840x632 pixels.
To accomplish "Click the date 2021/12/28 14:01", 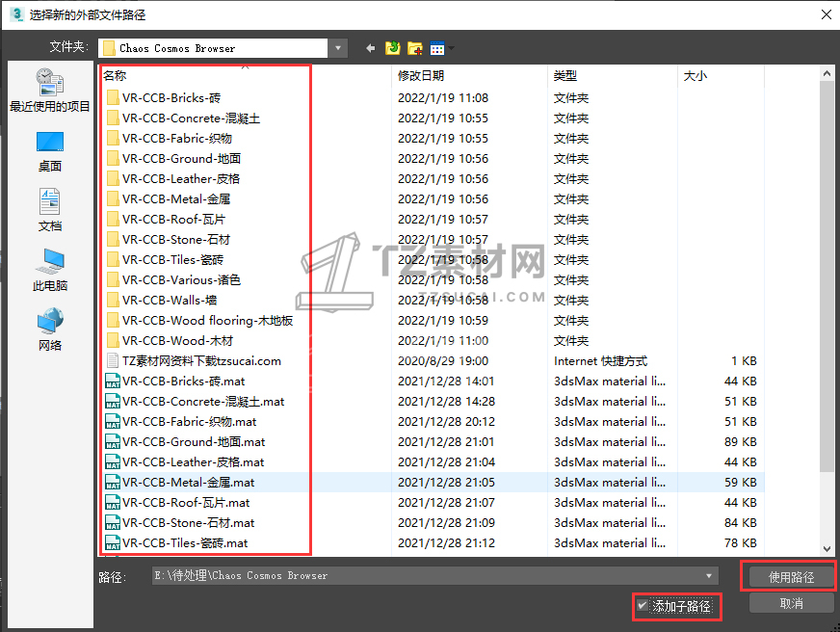I will [x=446, y=381].
